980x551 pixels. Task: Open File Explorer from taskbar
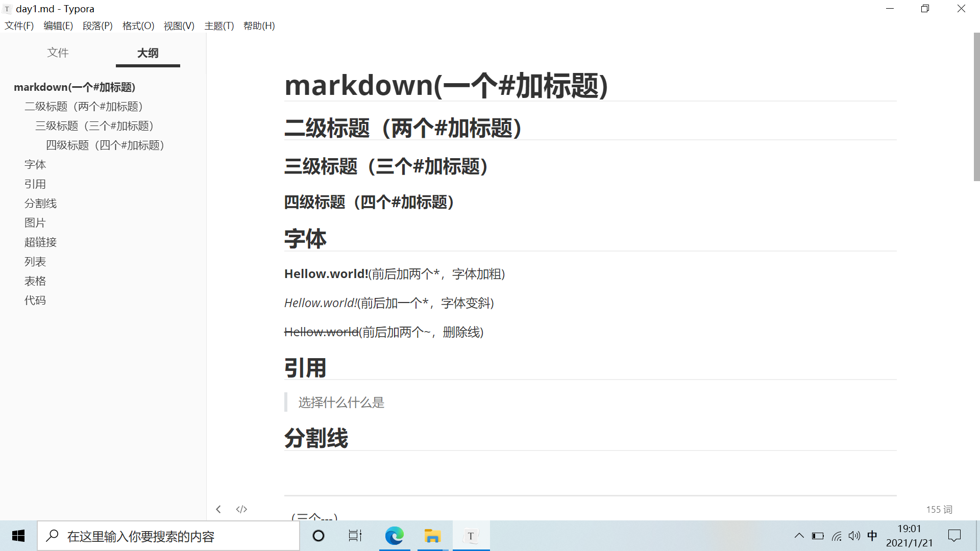click(x=432, y=536)
